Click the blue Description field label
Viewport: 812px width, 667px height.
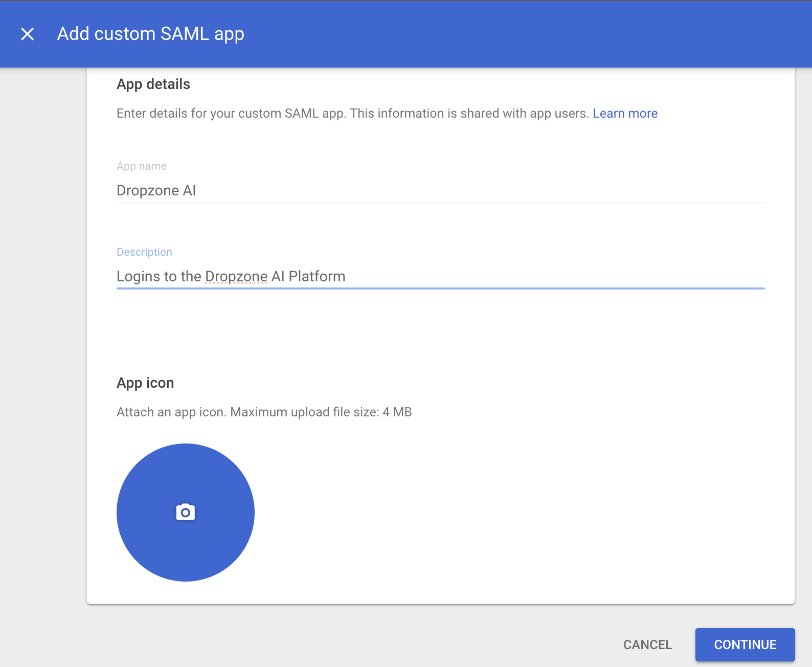tap(144, 252)
